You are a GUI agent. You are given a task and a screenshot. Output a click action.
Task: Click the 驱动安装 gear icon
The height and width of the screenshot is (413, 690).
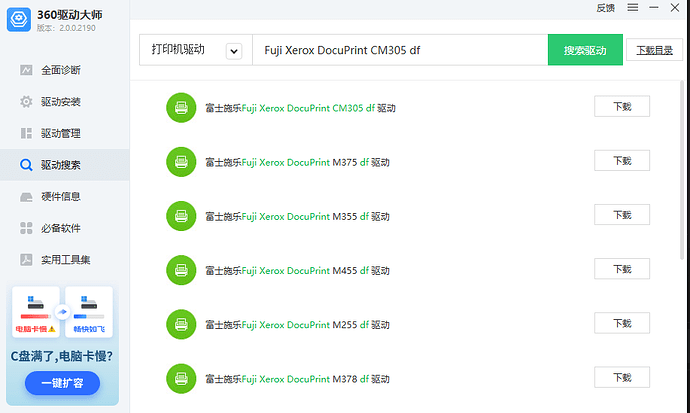(x=26, y=102)
